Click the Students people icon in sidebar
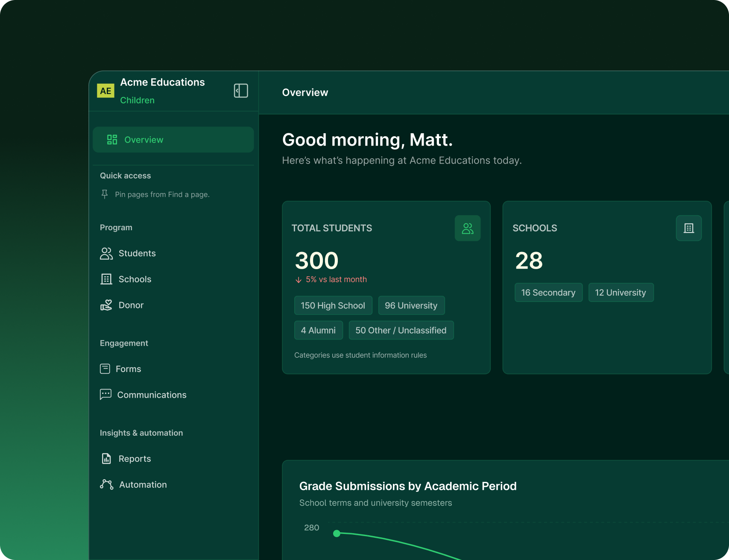 106,253
